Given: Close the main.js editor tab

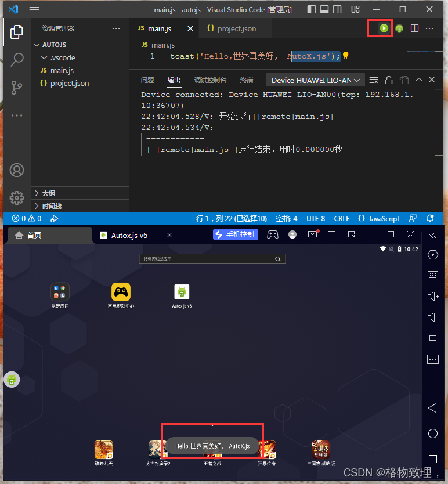Looking at the screenshot, I should tap(190, 28).
